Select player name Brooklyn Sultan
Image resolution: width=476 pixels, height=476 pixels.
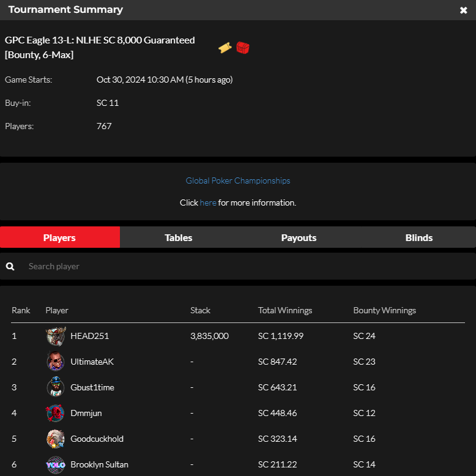[99, 464]
